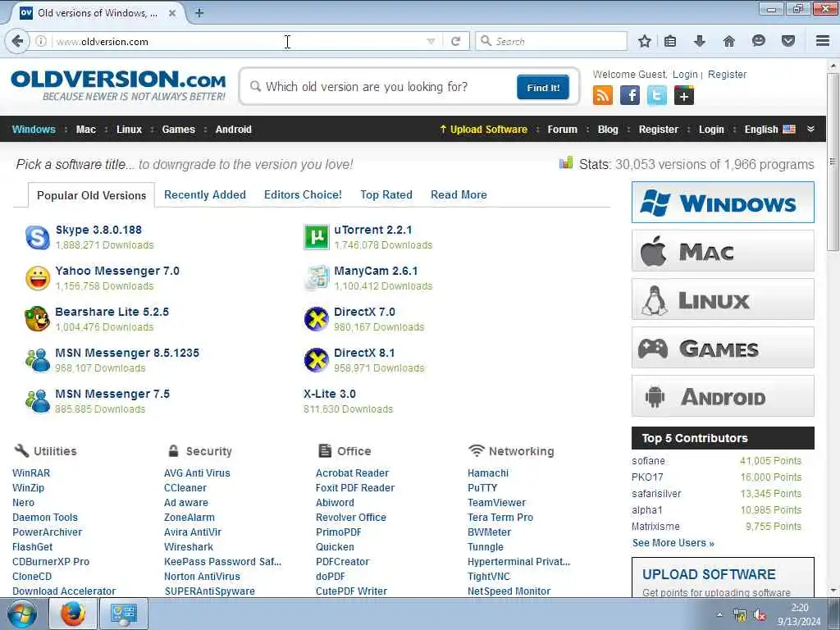Open the control panel taskbar icon

[124, 614]
